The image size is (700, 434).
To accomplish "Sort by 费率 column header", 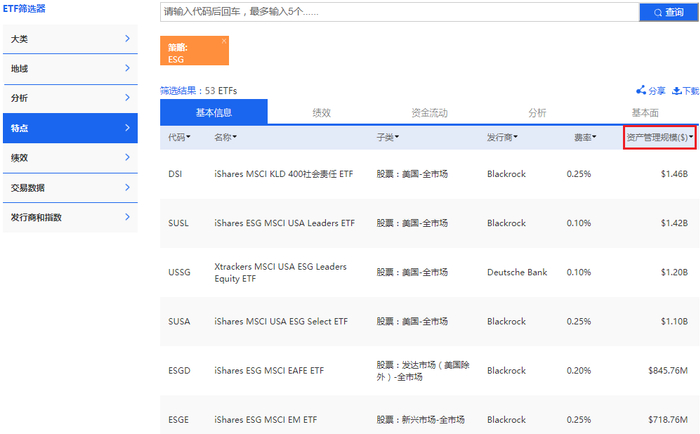I will (585, 137).
